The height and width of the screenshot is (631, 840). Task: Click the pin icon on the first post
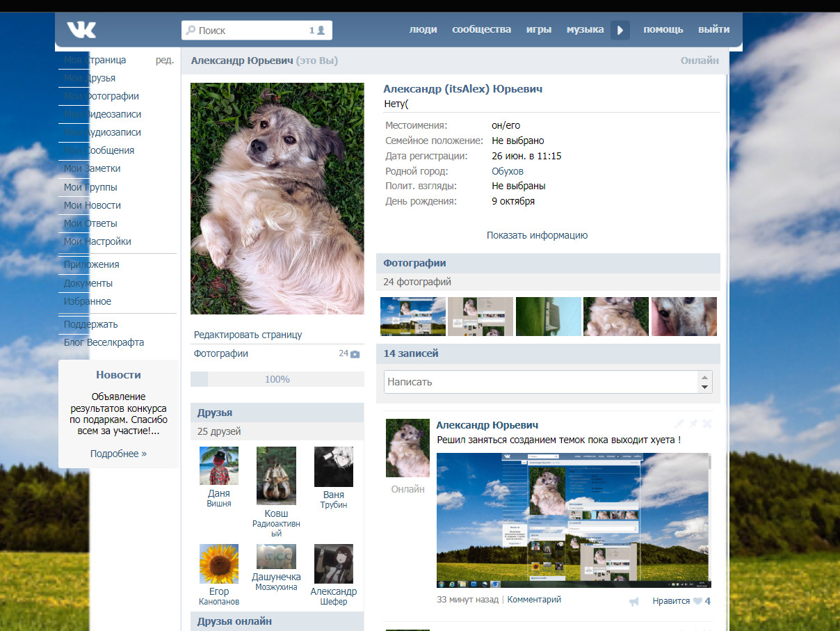[693, 424]
